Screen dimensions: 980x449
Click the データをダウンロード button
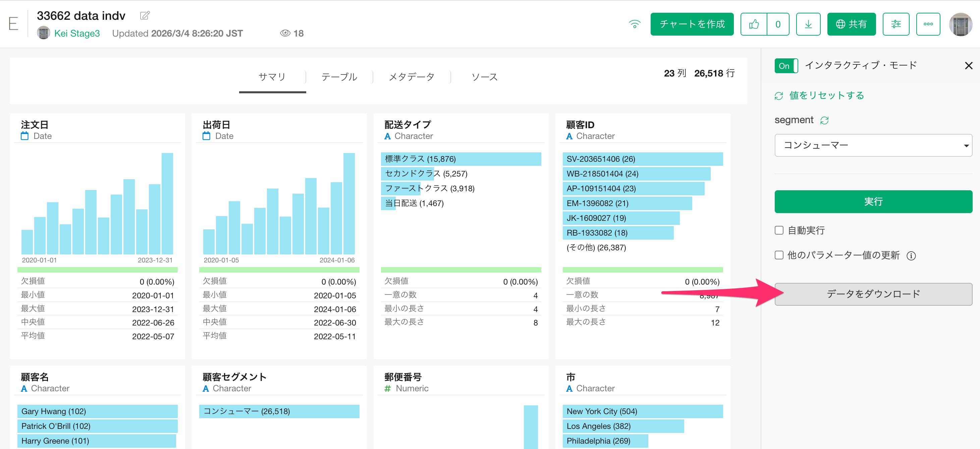coord(873,294)
